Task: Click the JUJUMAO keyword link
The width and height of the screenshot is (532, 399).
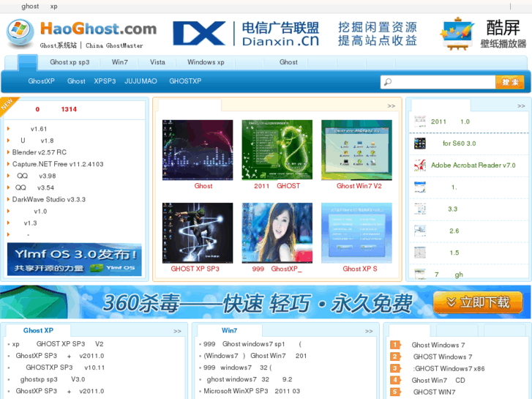Action: point(141,81)
